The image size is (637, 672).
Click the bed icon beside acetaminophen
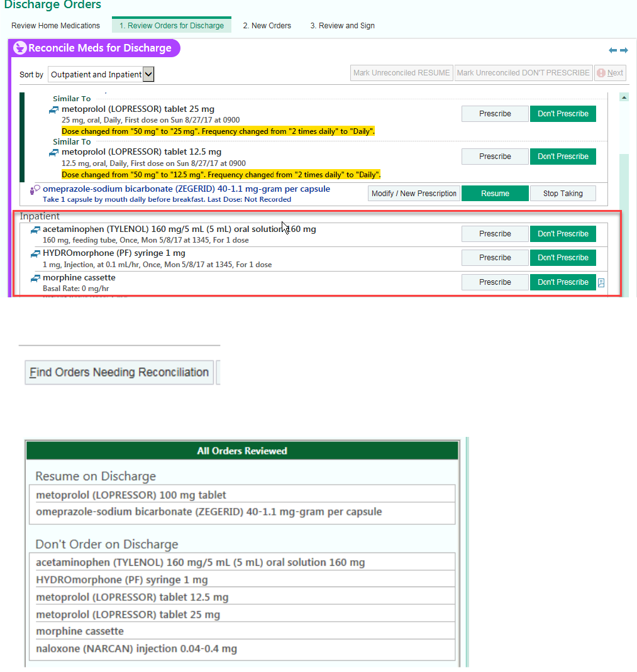pos(36,230)
